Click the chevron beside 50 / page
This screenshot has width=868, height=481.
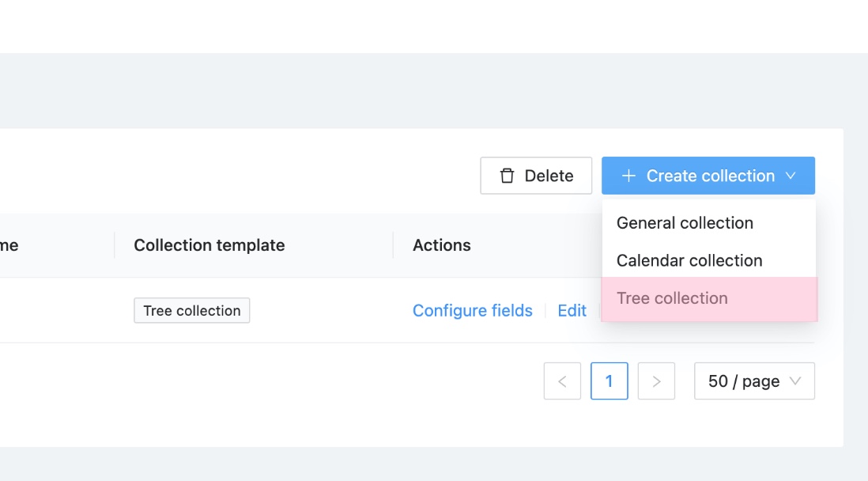pyautogui.click(x=795, y=381)
